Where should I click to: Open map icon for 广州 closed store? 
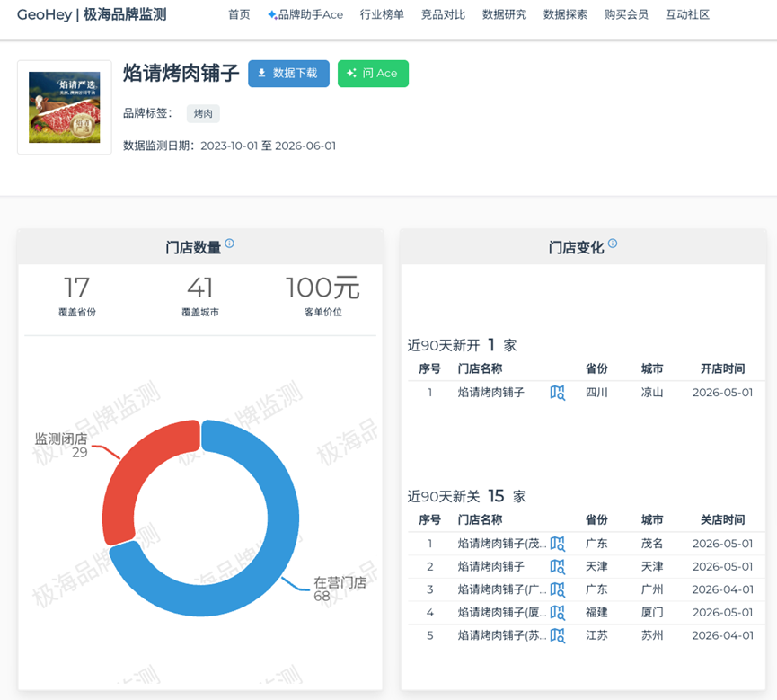point(558,589)
